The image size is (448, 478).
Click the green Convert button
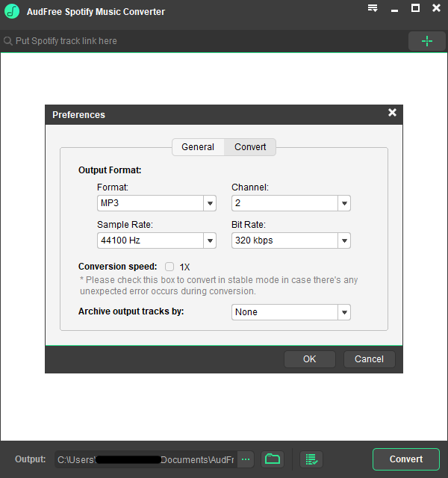pyautogui.click(x=406, y=459)
